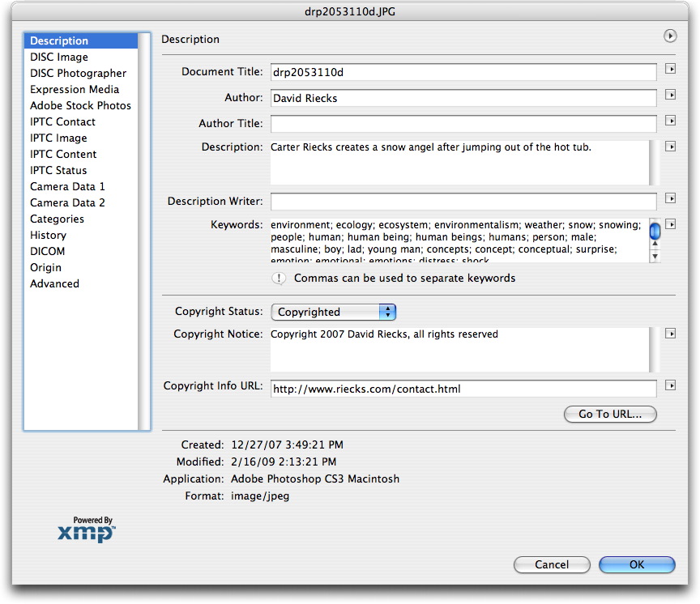Image resolution: width=700 pixels, height=604 pixels.
Task: Select the DICOM panel
Action: (81, 251)
